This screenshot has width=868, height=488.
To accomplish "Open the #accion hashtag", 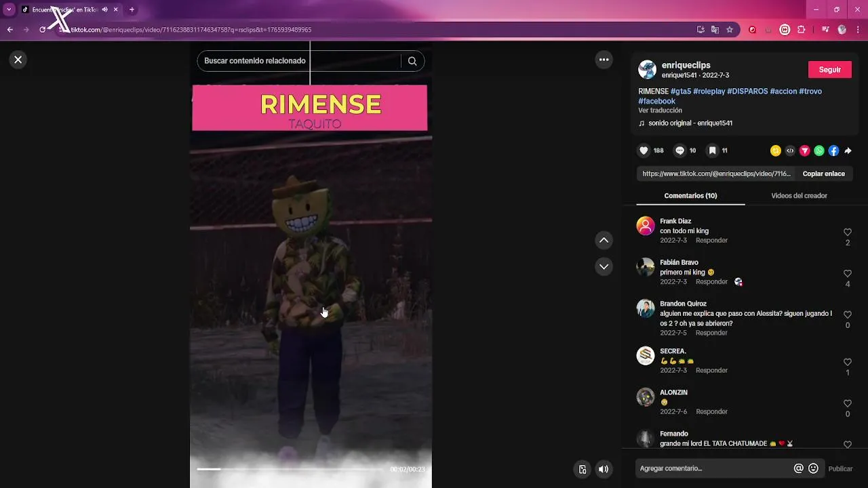I will pyautogui.click(x=783, y=91).
